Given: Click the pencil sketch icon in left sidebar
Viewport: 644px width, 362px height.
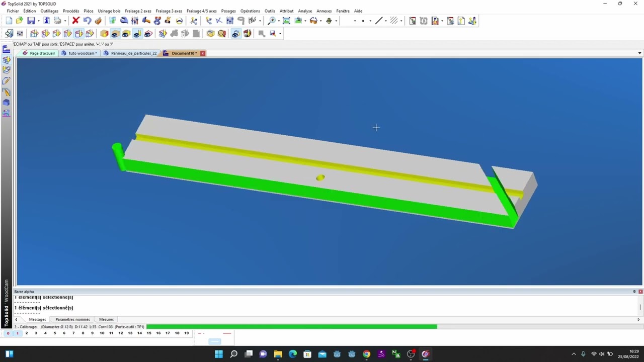Looking at the screenshot, I should pos(7,81).
